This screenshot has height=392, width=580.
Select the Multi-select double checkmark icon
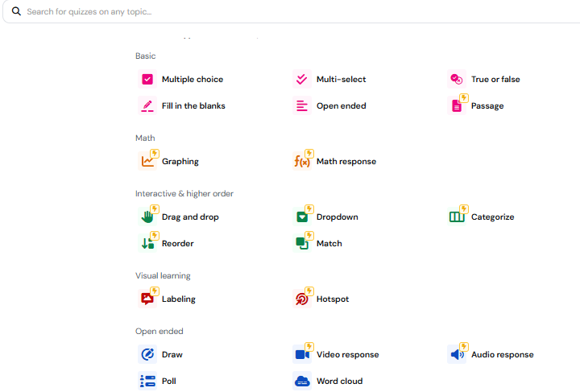[x=302, y=80]
